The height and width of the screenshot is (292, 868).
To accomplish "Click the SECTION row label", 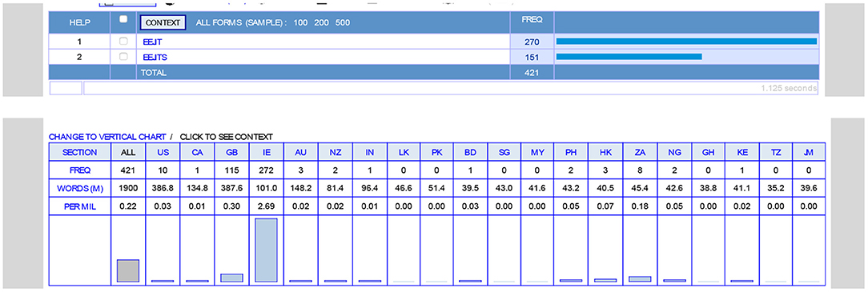I will point(80,152).
